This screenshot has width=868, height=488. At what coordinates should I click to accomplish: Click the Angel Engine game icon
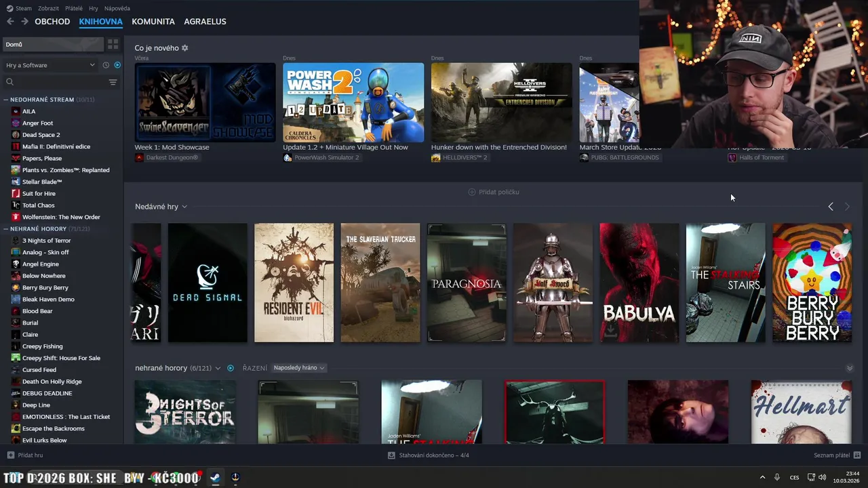pos(16,264)
